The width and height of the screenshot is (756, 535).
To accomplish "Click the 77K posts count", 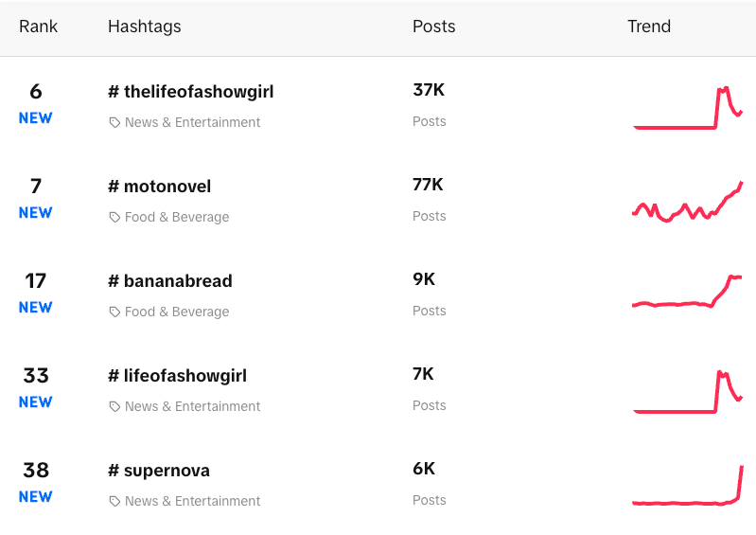I will (428, 185).
